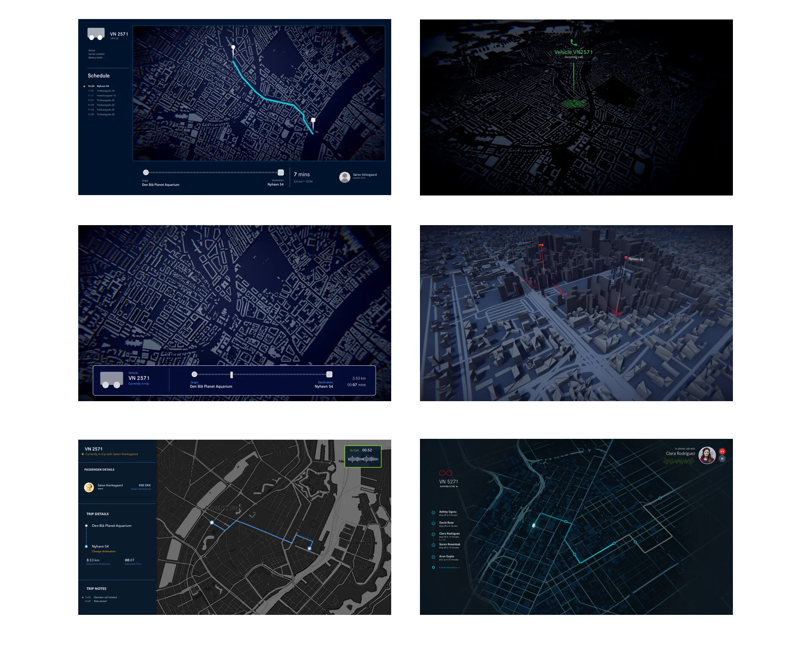Click the square destination marker on the blue route
This screenshot has height=650, width=812.
point(310,548)
